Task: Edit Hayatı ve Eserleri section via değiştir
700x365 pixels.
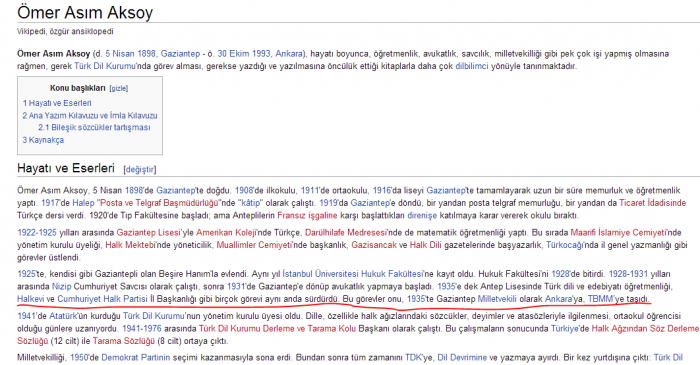Action: [140, 170]
